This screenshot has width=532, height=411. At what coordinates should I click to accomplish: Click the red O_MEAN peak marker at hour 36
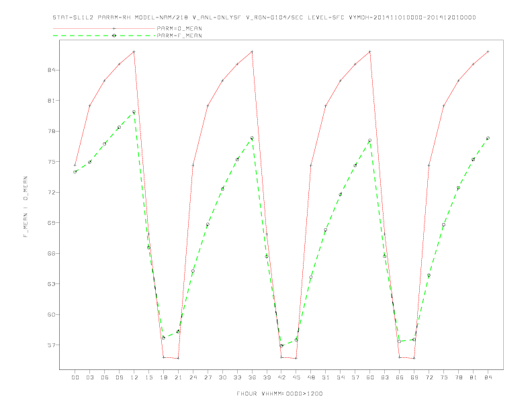252,52
